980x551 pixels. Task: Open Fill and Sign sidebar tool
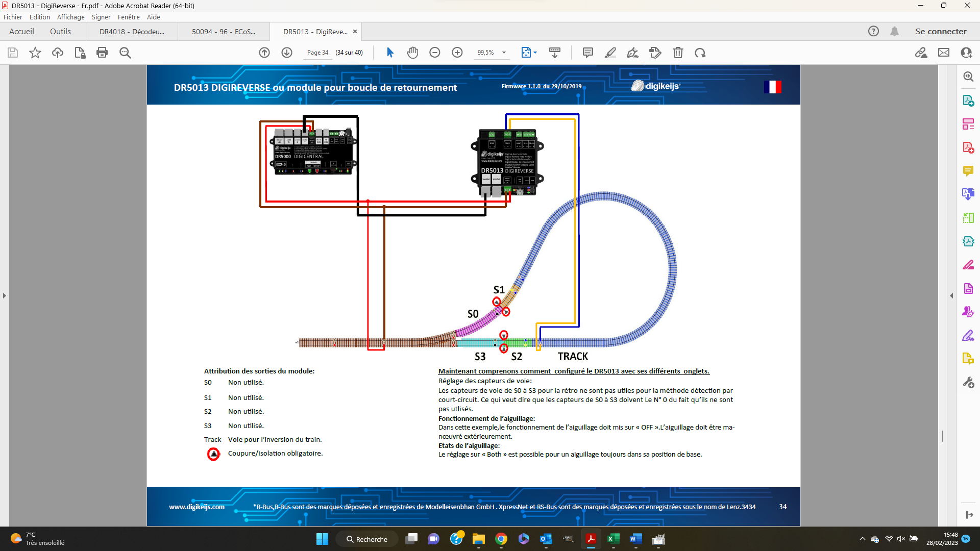[968, 336]
